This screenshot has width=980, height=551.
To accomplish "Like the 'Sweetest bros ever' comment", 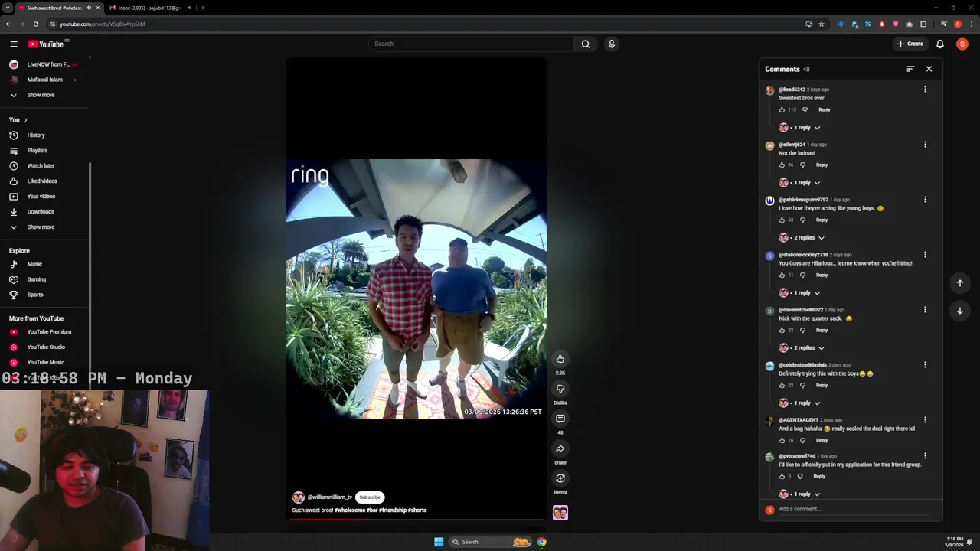I will [782, 109].
